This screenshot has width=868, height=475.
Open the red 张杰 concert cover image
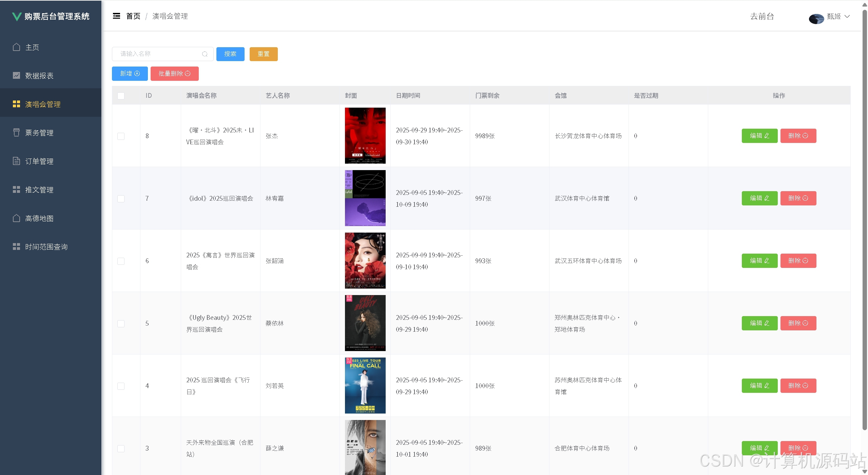(x=365, y=135)
